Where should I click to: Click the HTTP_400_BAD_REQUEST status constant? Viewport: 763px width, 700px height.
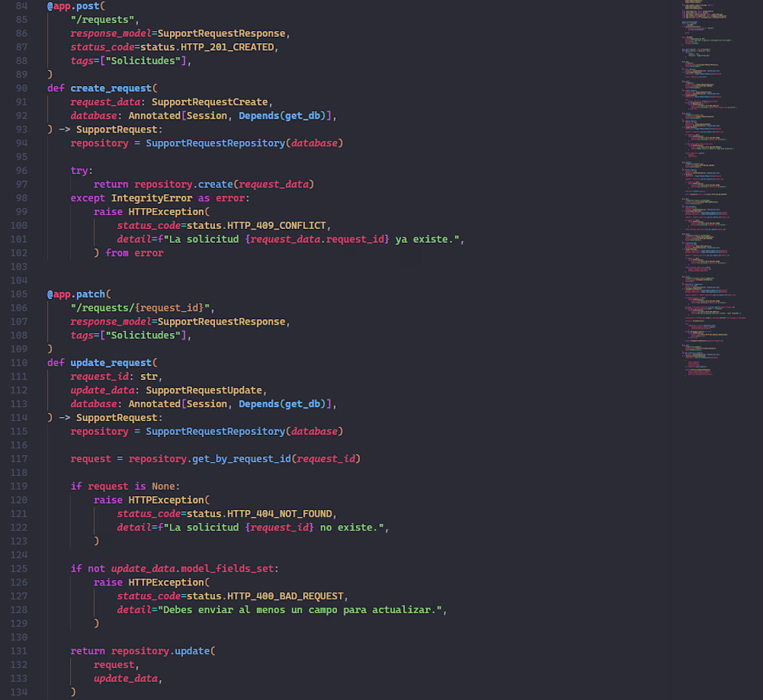tap(285, 596)
